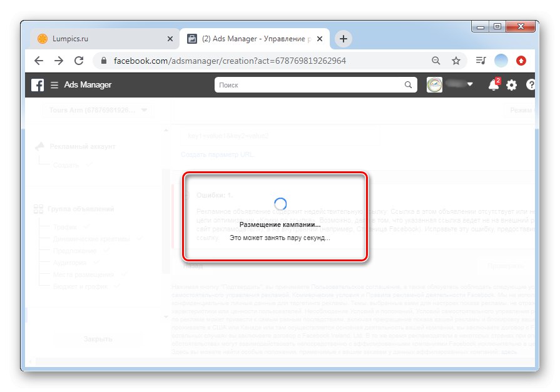The height and width of the screenshot is (392, 560).
Task: Open a new browser tab
Action: (x=344, y=39)
